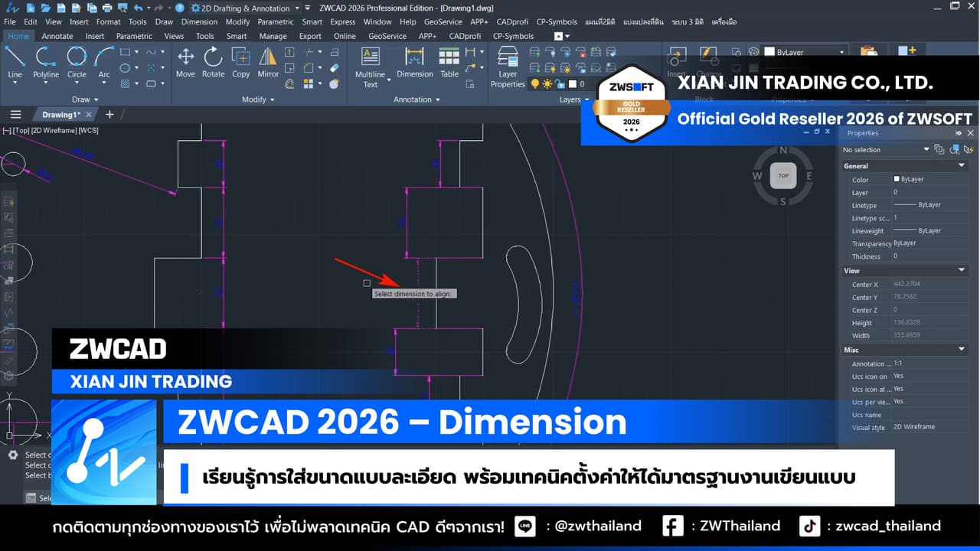
Task: Open the Format menu
Action: point(108,22)
